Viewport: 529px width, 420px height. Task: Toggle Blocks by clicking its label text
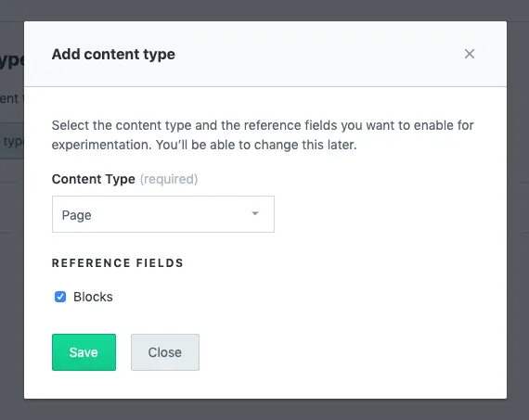click(93, 297)
